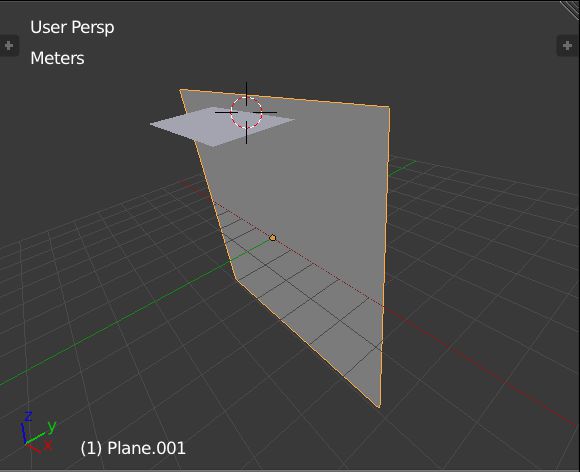The image size is (580, 472).
Task: Click the 3D cursor crosshair circle
Action: 246,112
